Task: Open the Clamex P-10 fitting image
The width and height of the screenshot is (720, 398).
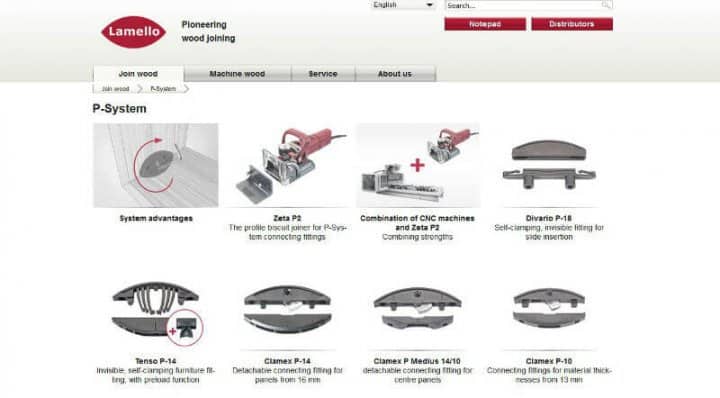Action: (x=549, y=308)
